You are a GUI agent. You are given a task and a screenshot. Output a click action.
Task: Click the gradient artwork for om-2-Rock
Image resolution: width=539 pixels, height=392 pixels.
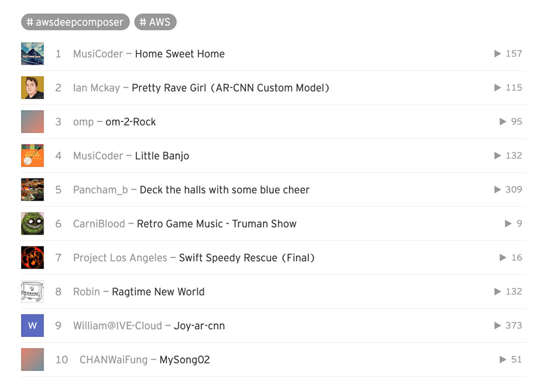pyautogui.click(x=32, y=122)
